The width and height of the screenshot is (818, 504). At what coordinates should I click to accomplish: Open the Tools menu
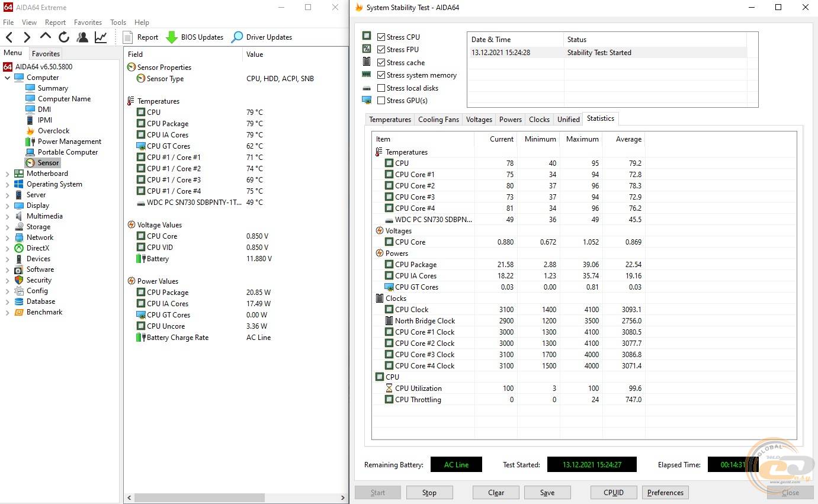(x=118, y=23)
